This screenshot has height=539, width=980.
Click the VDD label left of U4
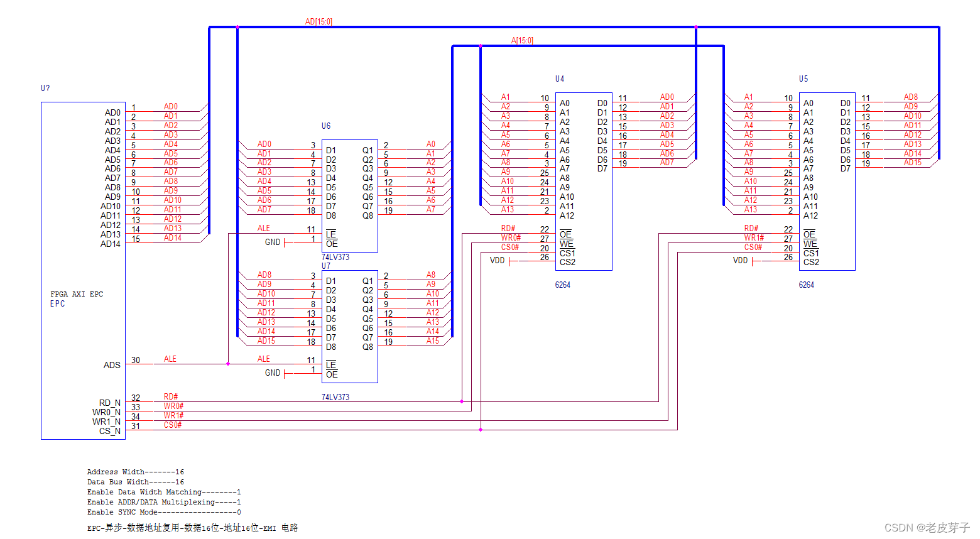(x=497, y=260)
